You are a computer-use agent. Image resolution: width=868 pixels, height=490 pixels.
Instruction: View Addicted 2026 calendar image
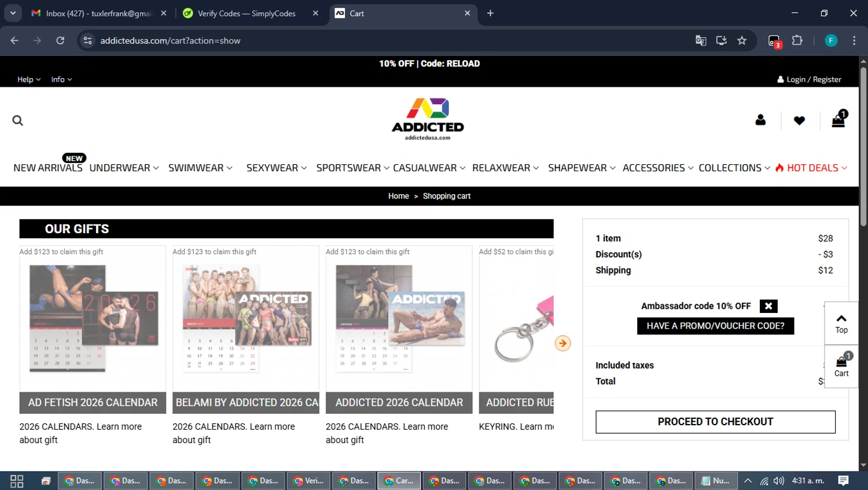399,319
